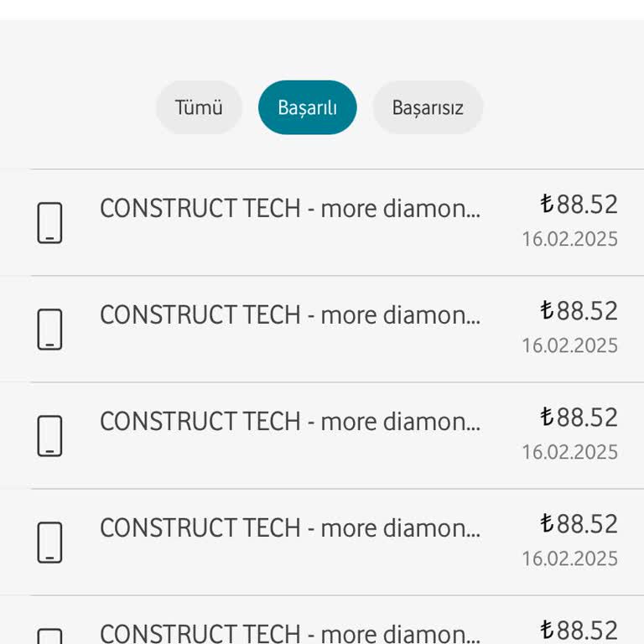The image size is (644, 644).
Task: Tap the phone icon of the first transaction
Action: [x=50, y=223]
